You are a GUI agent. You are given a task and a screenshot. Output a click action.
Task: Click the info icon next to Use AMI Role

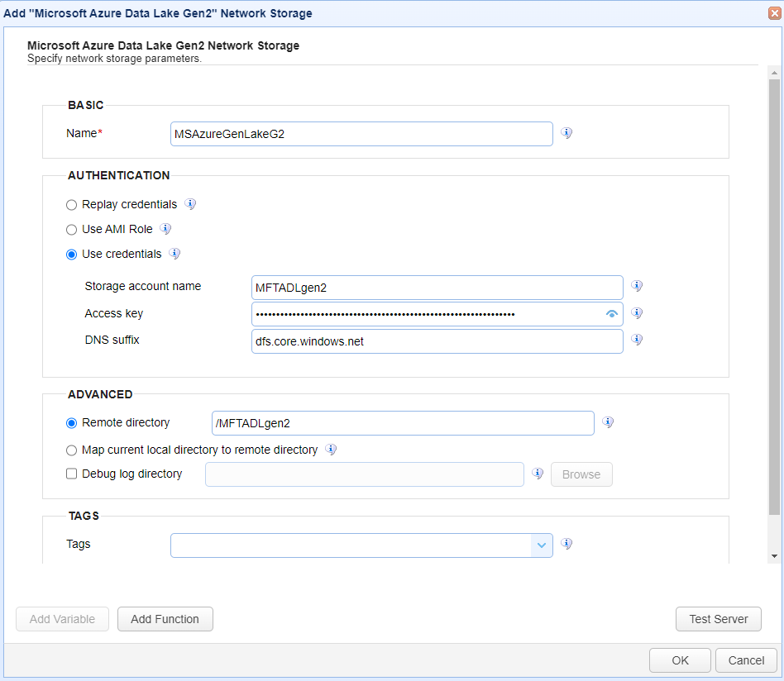(x=165, y=229)
